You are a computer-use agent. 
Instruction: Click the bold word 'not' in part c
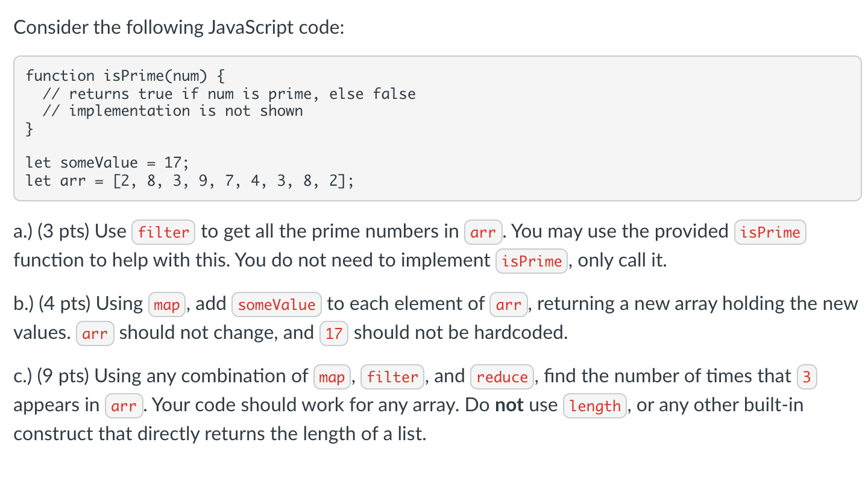509,405
